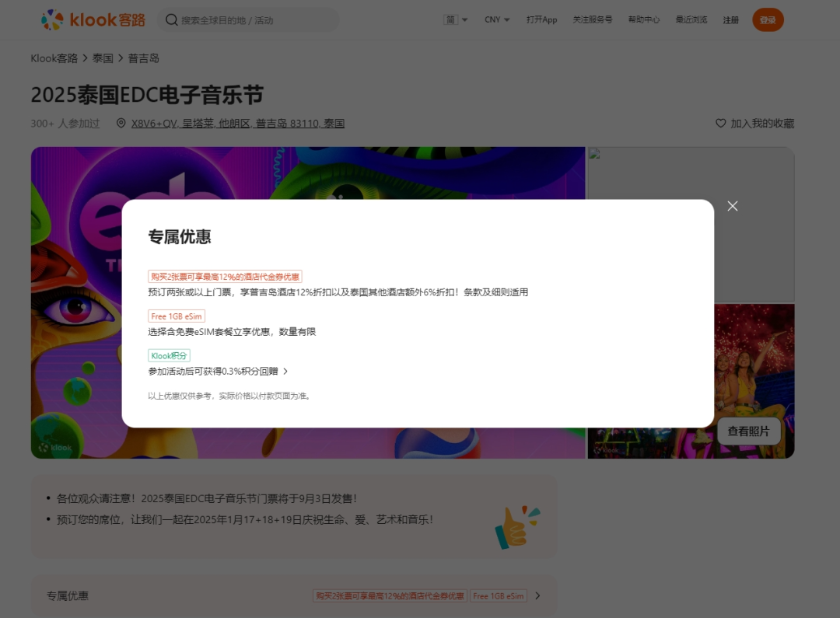Expand the bottom 专属优惠 row chevron

tap(538, 595)
